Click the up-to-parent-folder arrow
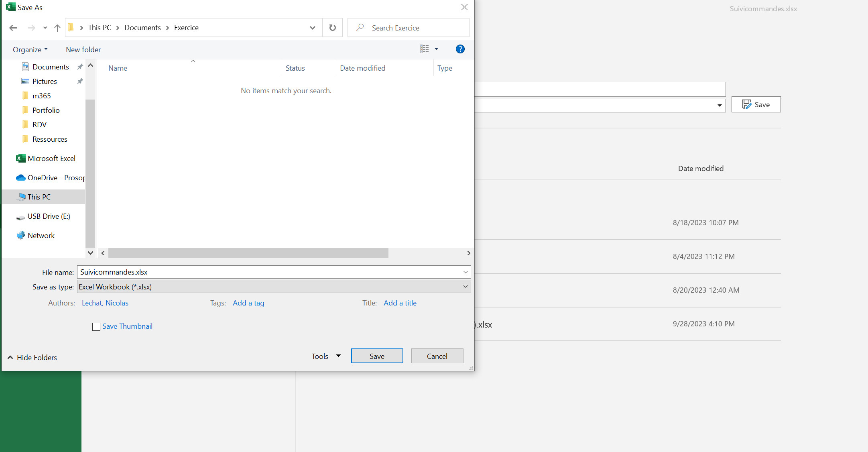 click(x=57, y=27)
